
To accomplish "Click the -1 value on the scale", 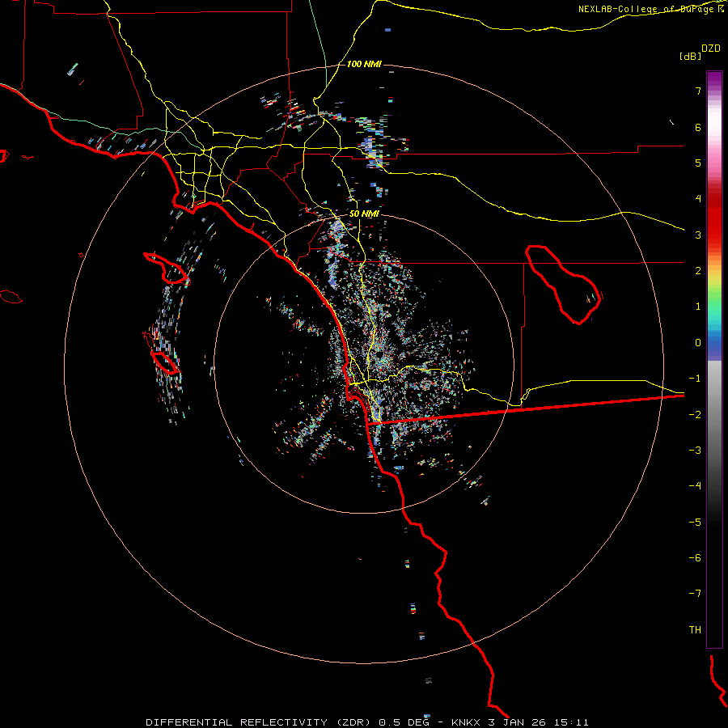I will pos(695,379).
